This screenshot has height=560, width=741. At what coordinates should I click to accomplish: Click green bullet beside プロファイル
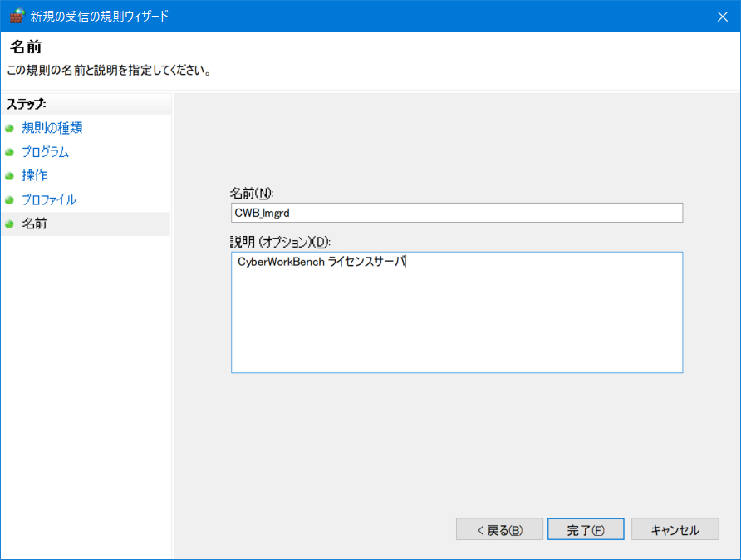[9, 200]
